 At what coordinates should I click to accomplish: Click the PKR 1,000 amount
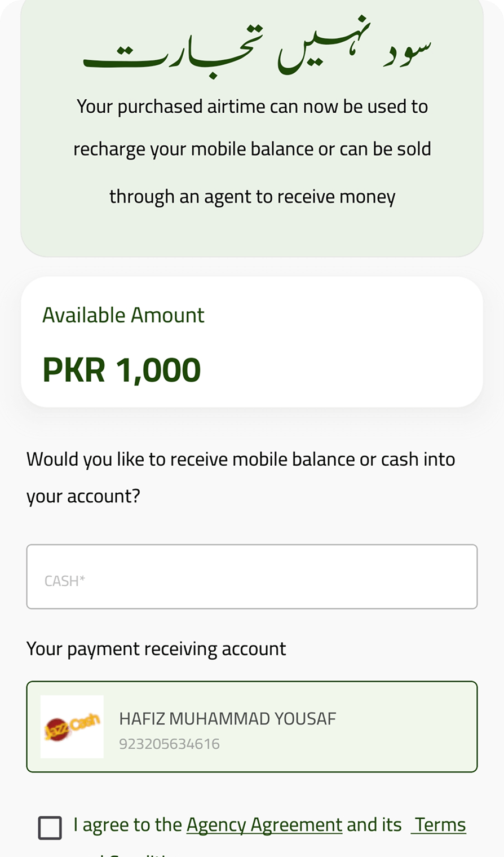click(x=122, y=370)
